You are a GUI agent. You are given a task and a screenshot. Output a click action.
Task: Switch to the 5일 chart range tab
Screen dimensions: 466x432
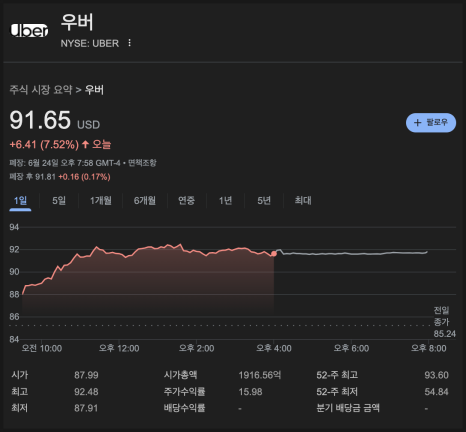[x=59, y=200]
